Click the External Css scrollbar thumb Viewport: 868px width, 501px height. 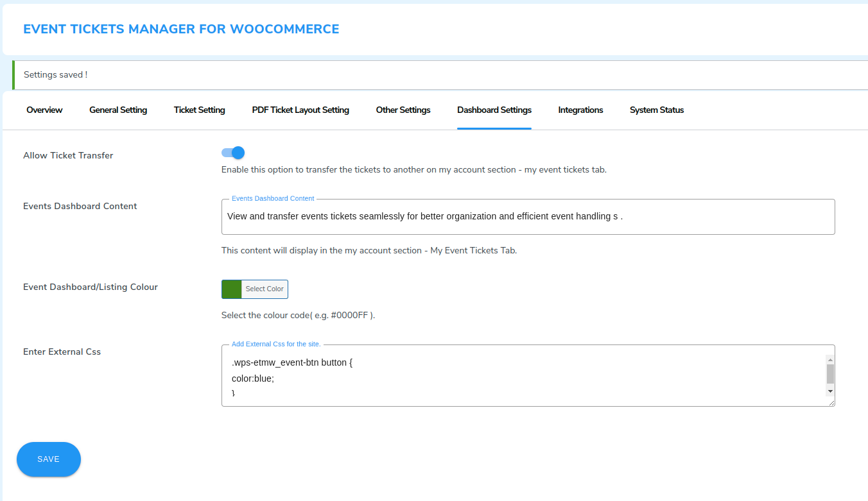click(830, 374)
